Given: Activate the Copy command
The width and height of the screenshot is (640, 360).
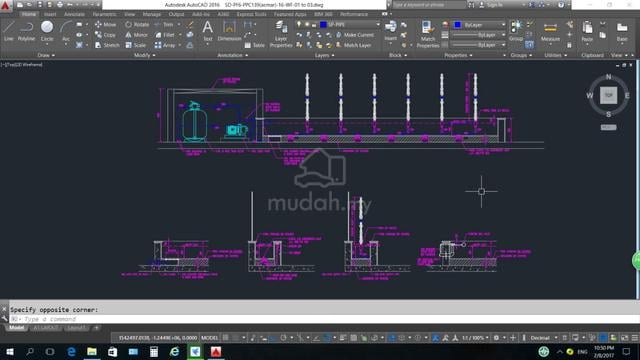Looking at the screenshot, I should pyautogui.click(x=106, y=35).
